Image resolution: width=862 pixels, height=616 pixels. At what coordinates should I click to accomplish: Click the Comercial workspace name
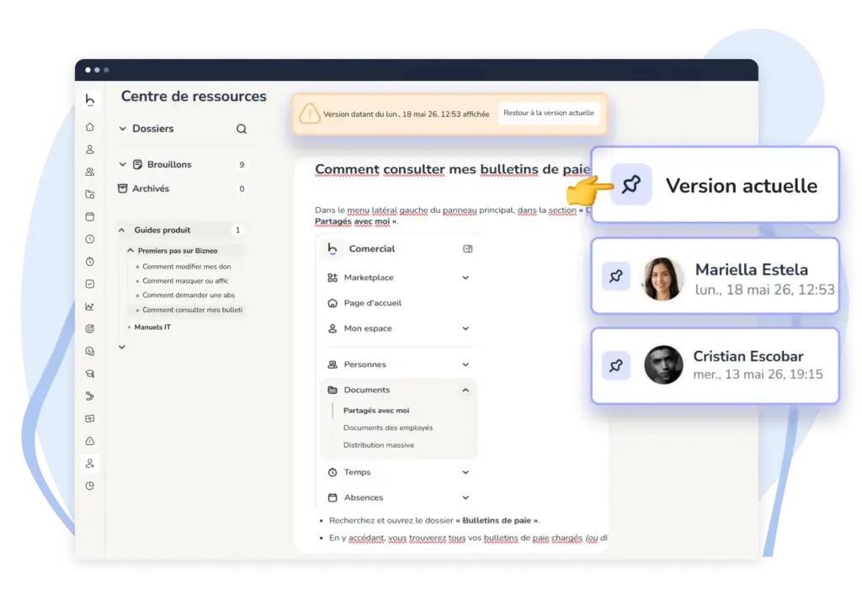tap(371, 249)
